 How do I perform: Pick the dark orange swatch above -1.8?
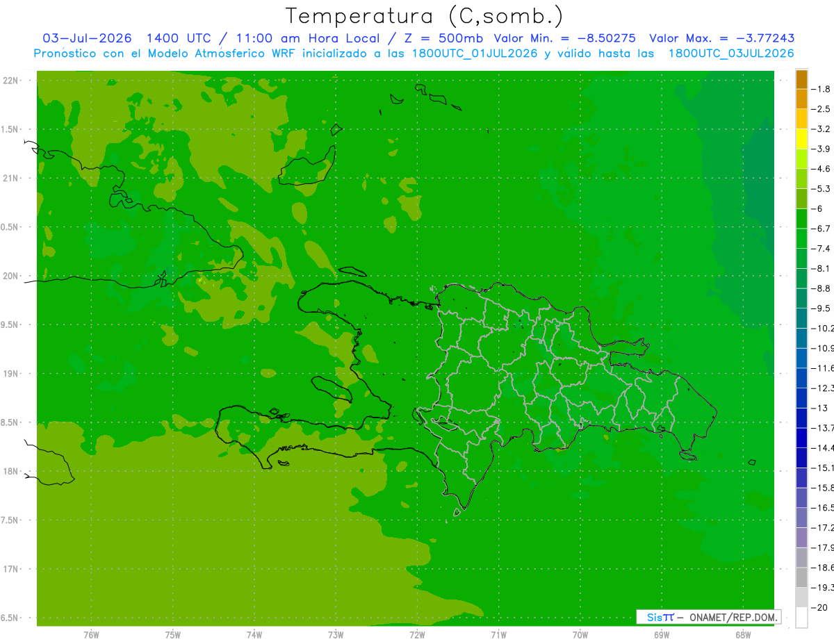(801, 79)
